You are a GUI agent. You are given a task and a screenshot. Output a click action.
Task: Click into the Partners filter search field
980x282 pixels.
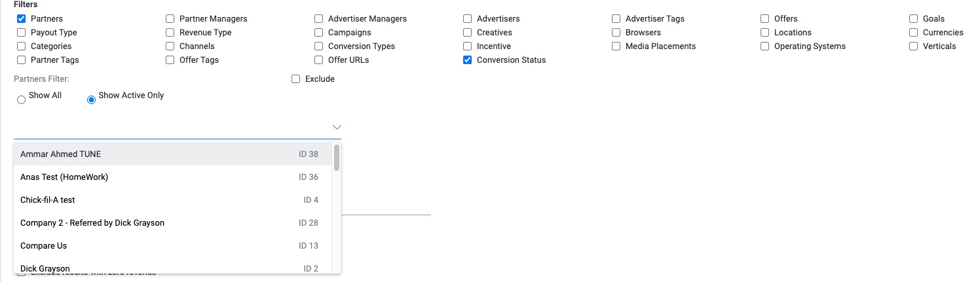tap(172, 127)
